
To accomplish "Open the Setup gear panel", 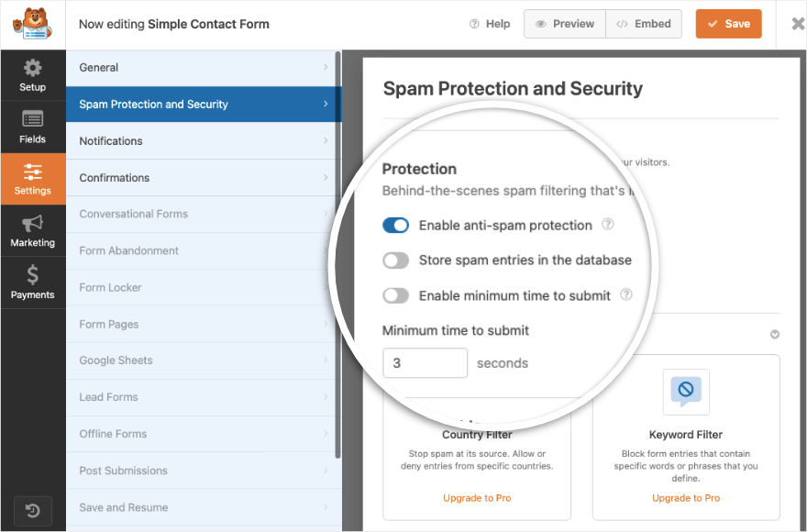I will coord(32,76).
